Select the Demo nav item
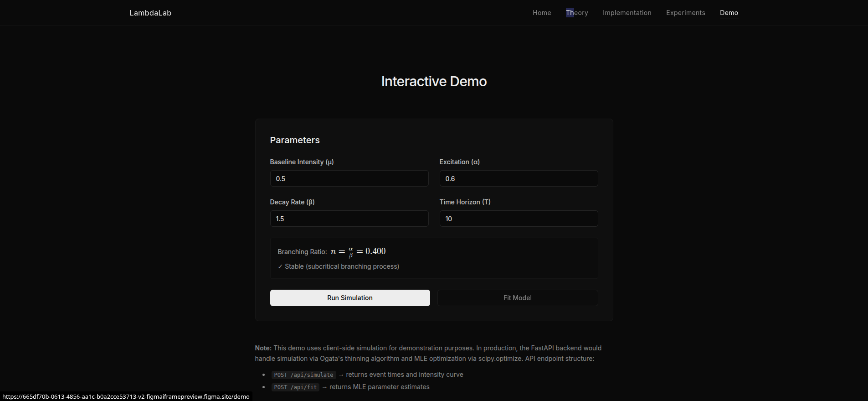Screen dimensions: 868x401 click(x=729, y=13)
